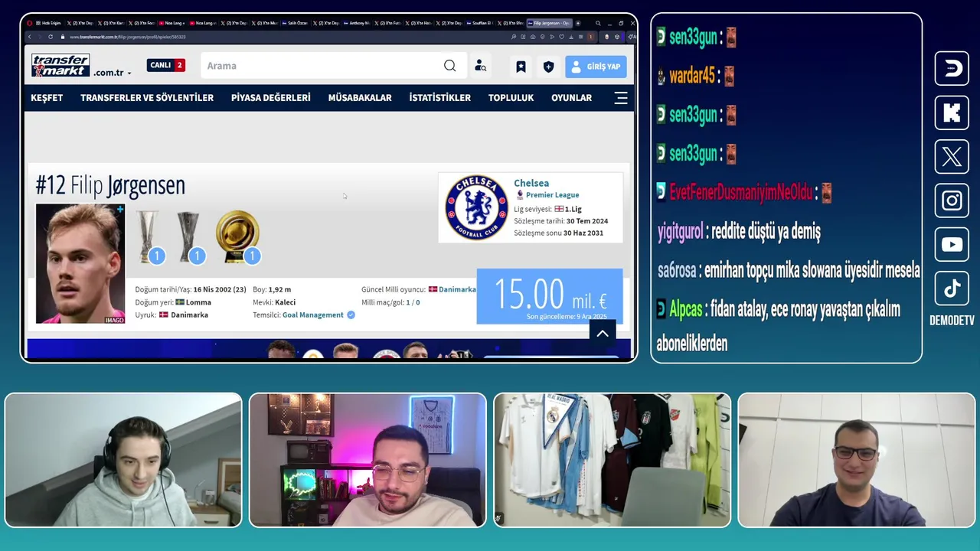980x551 pixels.
Task: Open the Goal Management agent link
Action: (x=312, y=315)
